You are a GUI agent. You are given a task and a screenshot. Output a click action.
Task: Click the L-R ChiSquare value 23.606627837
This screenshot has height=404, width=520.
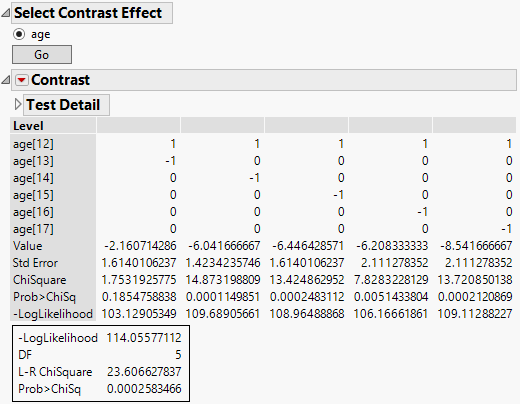[x=144, y=372]
